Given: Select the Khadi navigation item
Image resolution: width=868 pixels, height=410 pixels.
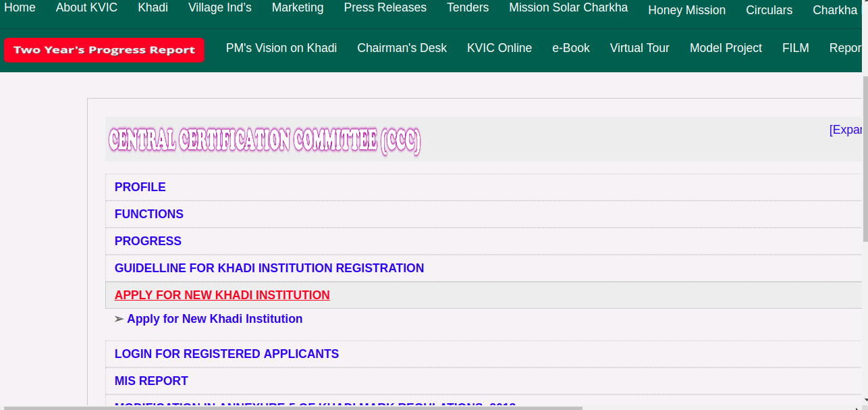Looking at the screenshot, I should click(153, 8).
